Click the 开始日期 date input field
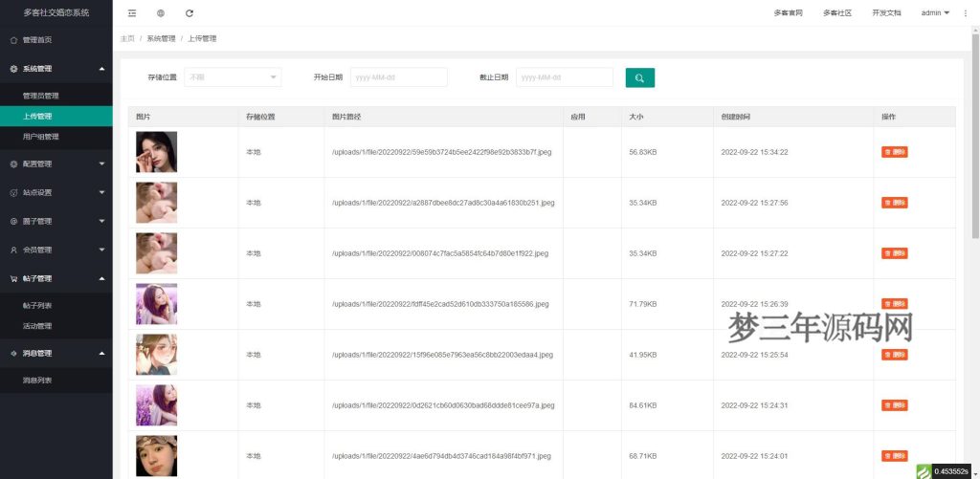 coord(399,77)
